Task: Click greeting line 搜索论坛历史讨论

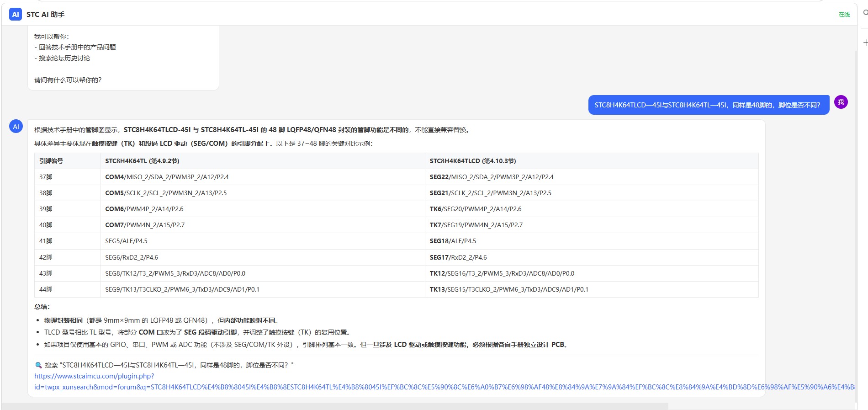Action: pos(64,58)
